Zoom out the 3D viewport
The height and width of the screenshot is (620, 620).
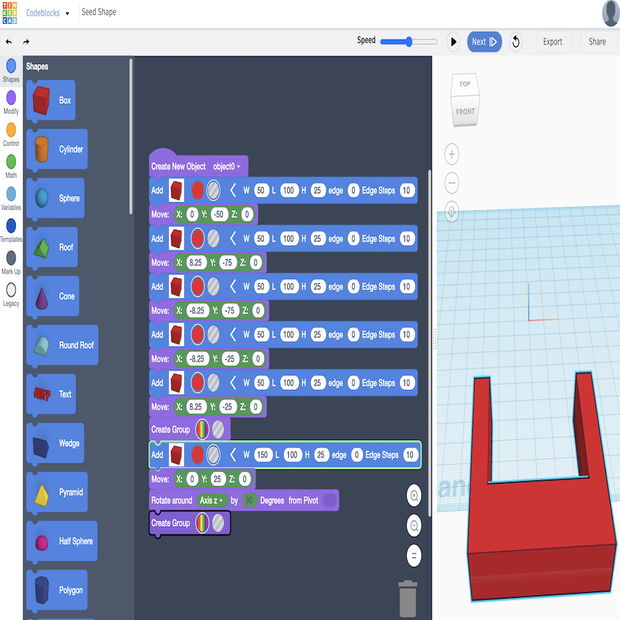[x=452, y=183]
